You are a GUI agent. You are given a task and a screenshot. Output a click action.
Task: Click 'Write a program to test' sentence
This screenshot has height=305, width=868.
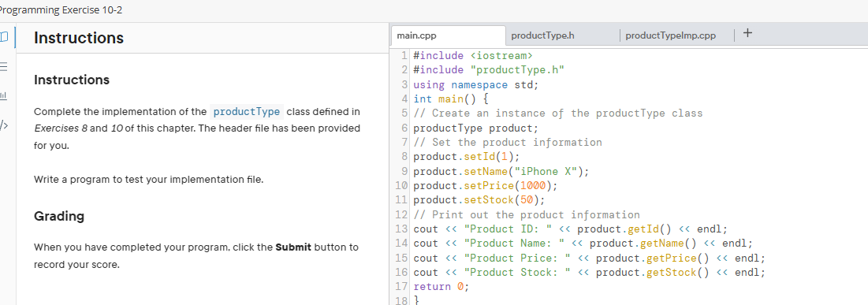tap(149, 180)
